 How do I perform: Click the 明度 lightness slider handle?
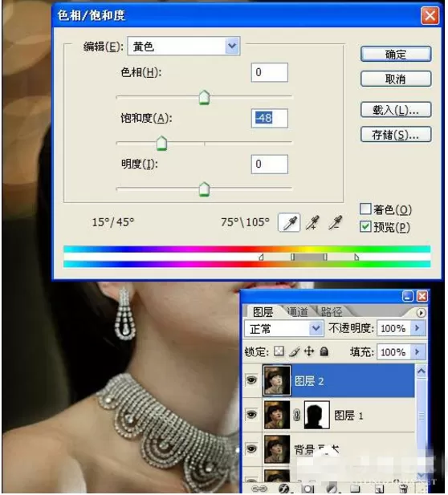point(205,189)
